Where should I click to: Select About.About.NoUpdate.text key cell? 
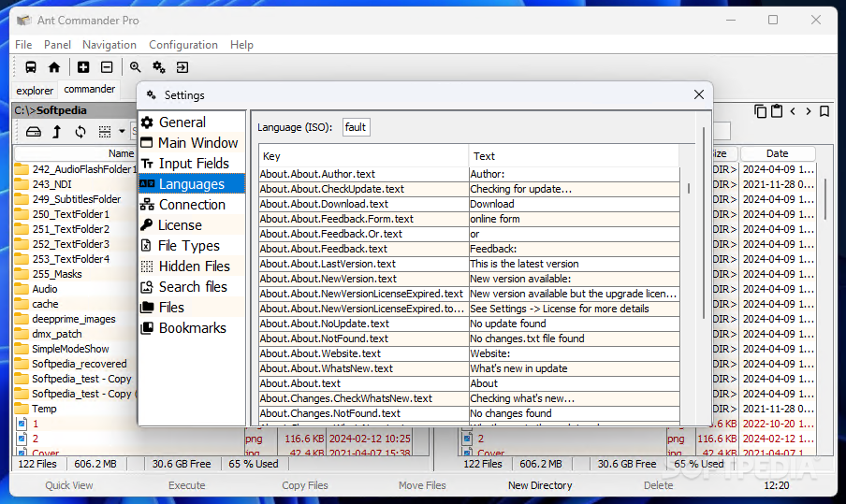(x=364, y=324)
